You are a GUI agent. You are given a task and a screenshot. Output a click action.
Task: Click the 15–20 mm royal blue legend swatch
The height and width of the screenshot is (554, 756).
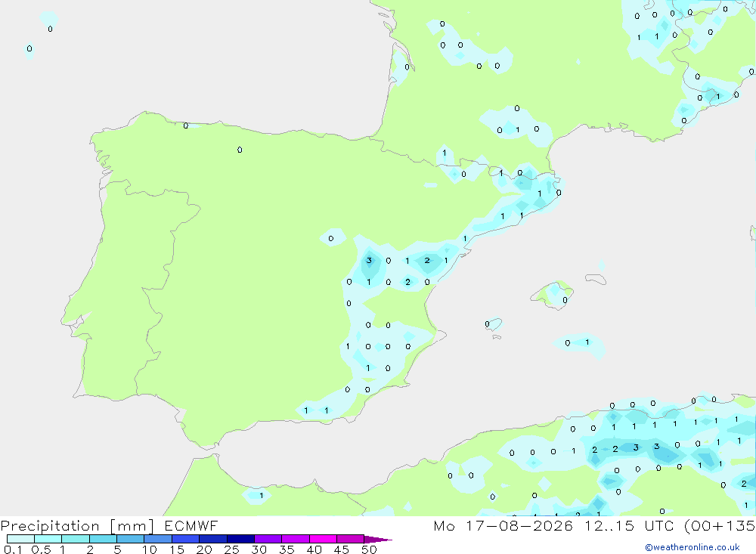tap(186, 539)
